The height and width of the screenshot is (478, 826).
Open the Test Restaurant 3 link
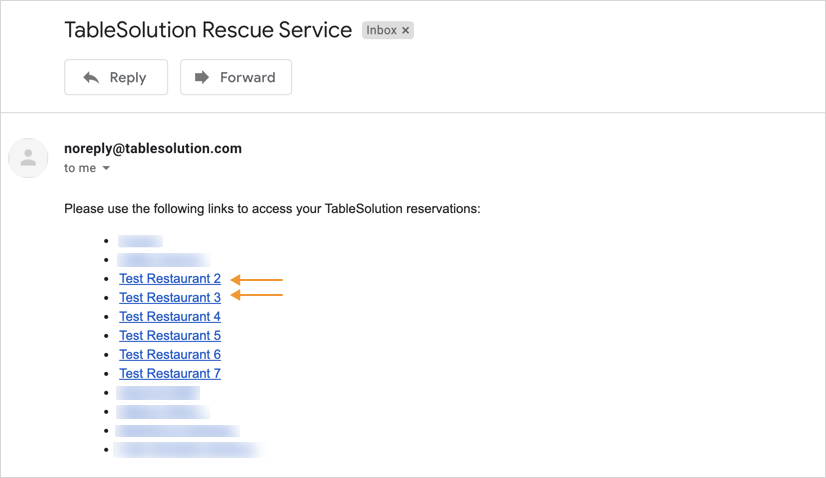point(170,297)
